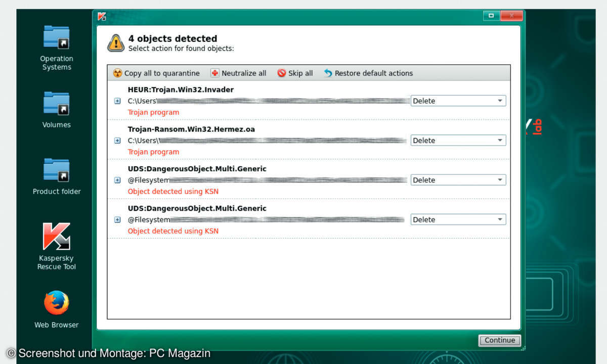
Task: Expand the HEUR:Trojan.Win32.Invader entry
Action: point(117,101)
